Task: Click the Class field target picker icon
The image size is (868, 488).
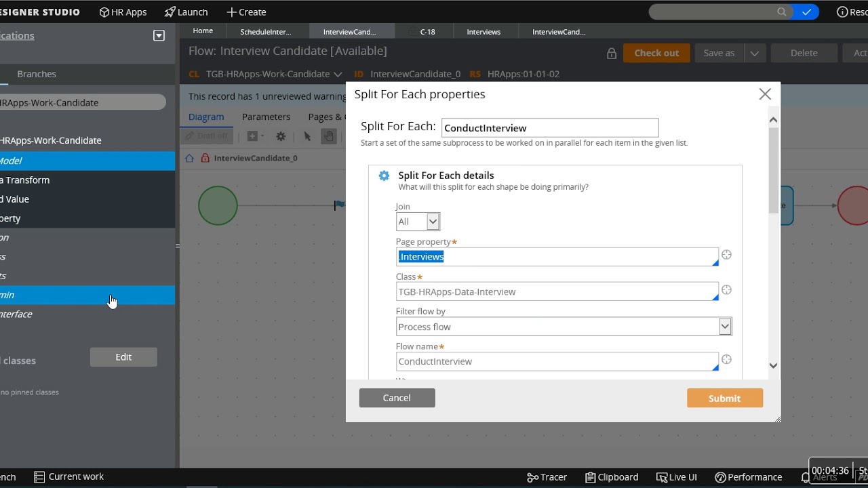Action: click(726, 290)
